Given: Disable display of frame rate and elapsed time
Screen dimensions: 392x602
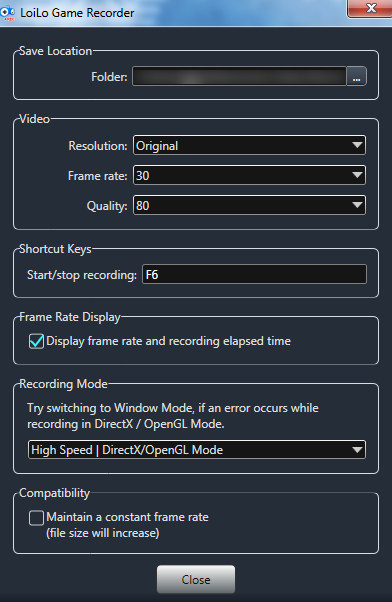Looking at the screenshot, I should click(x=36, y=341).
